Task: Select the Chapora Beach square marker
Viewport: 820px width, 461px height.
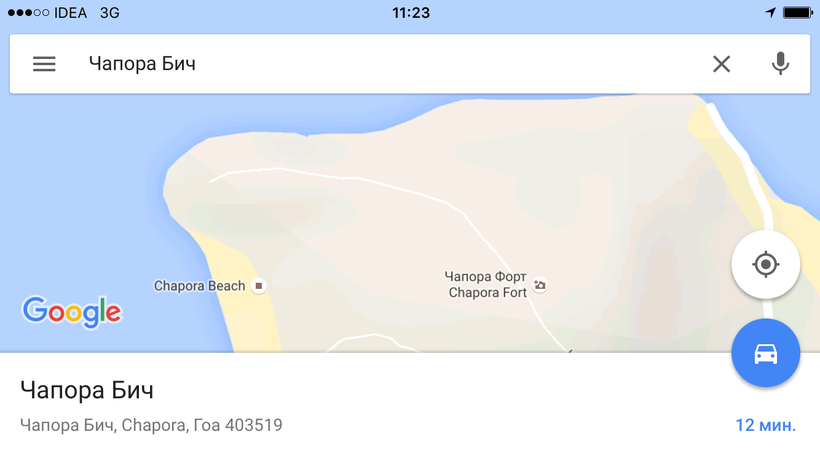Action: pos(258,286)
